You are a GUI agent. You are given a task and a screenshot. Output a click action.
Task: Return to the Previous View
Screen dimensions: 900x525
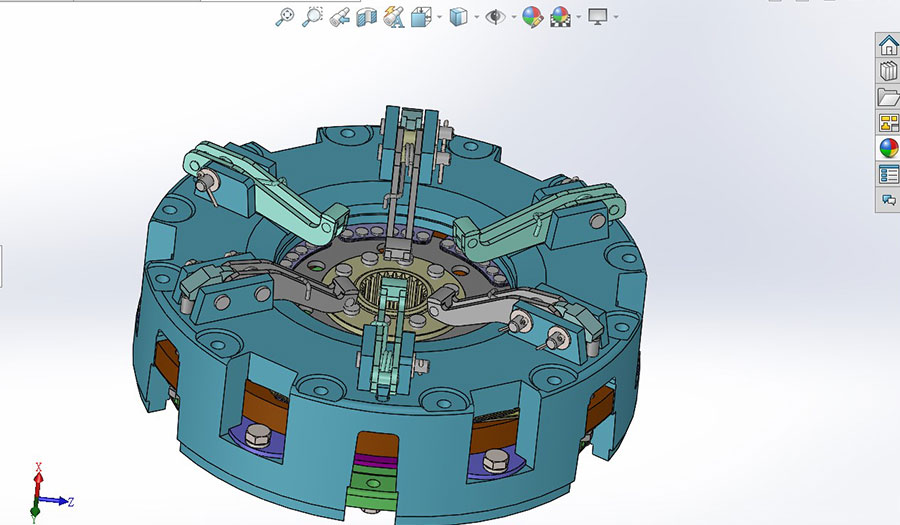click(340, 17)
